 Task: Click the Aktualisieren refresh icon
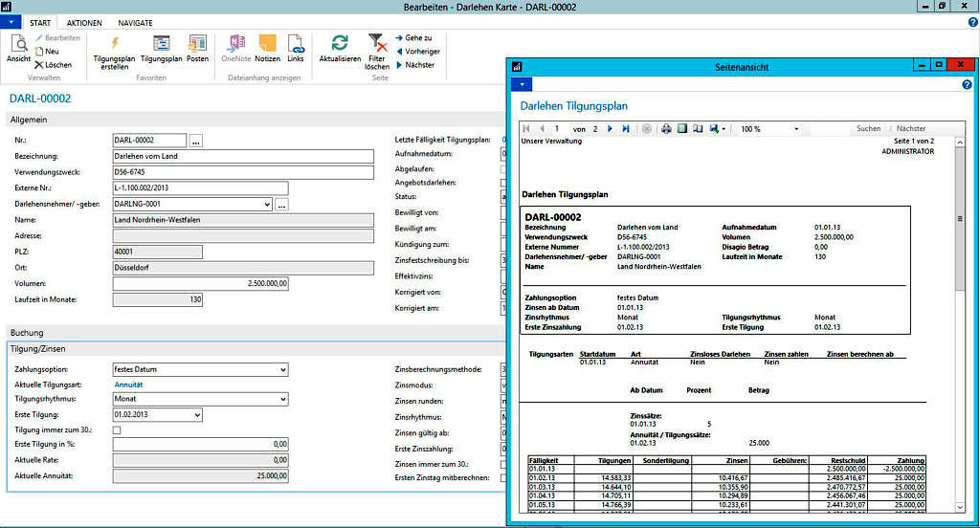340,44
